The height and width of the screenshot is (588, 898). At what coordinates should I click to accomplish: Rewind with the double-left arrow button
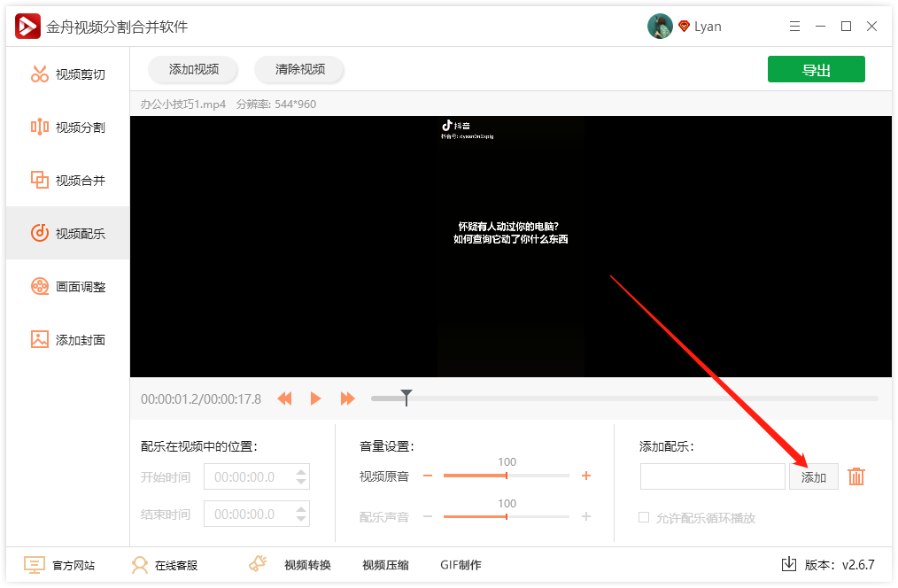click(x=284, y=398)
